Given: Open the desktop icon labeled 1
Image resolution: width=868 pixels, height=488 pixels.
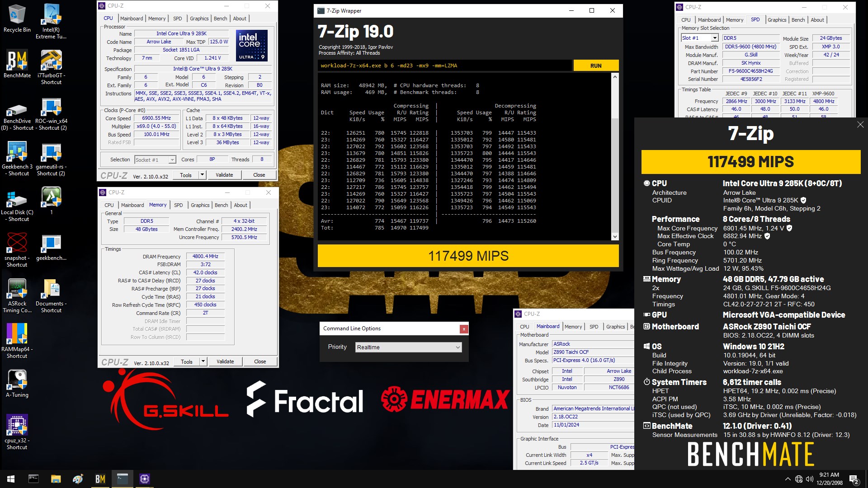Looking at the screenshot, I should pos(51,201).
